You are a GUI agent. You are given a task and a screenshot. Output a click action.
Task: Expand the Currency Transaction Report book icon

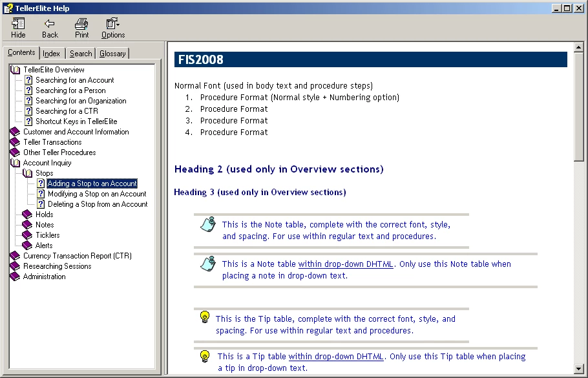click(x=15, y=256)
